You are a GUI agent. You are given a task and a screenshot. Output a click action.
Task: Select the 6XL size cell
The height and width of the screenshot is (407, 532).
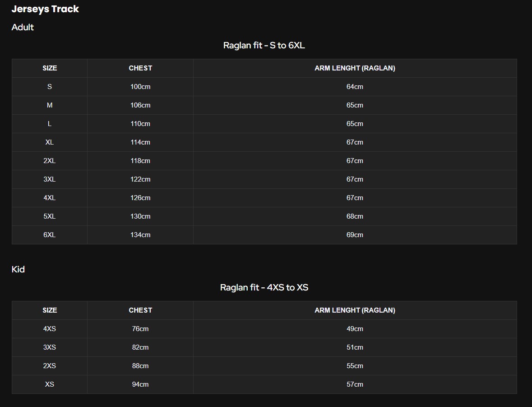[x=50, y=235]
